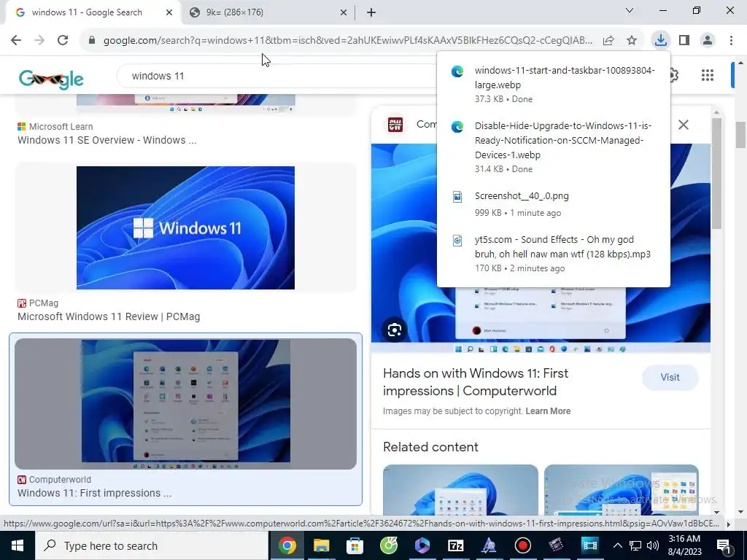
Task: Click the PCMag source label
Action: click(43, 303)
